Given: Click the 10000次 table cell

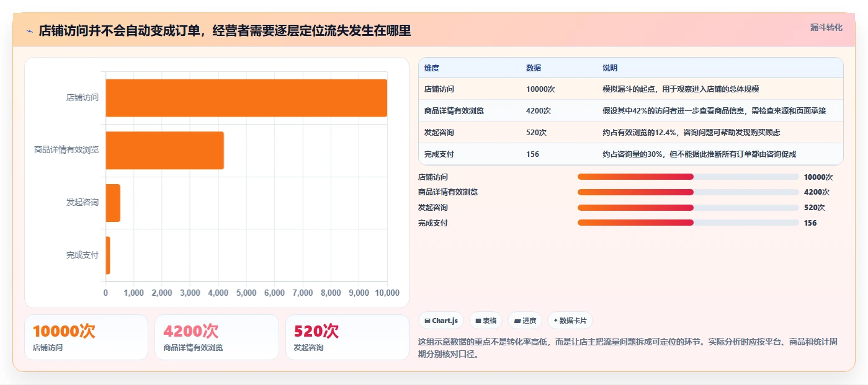Looking at the screenshot, I should (x=540, y=89).
